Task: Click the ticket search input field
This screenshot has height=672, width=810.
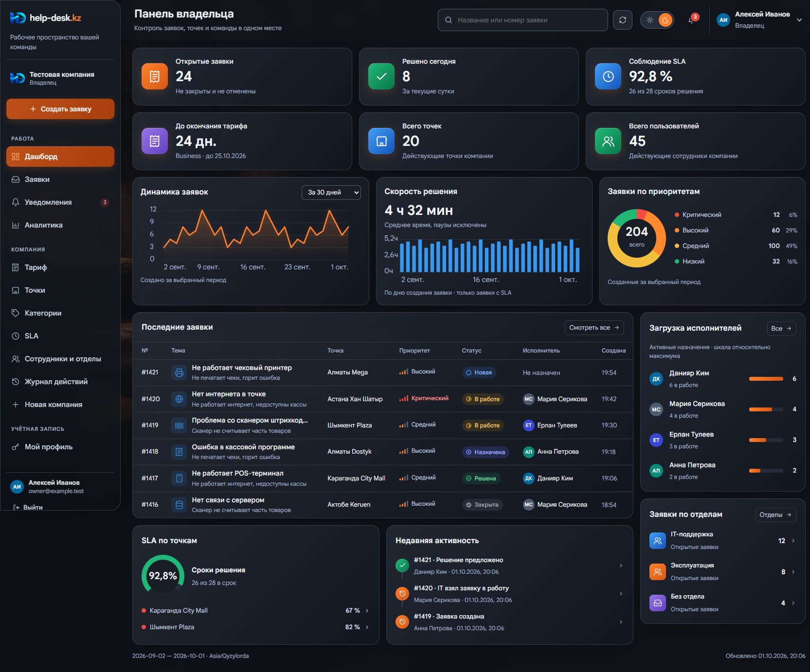Action: click(522, 20)
